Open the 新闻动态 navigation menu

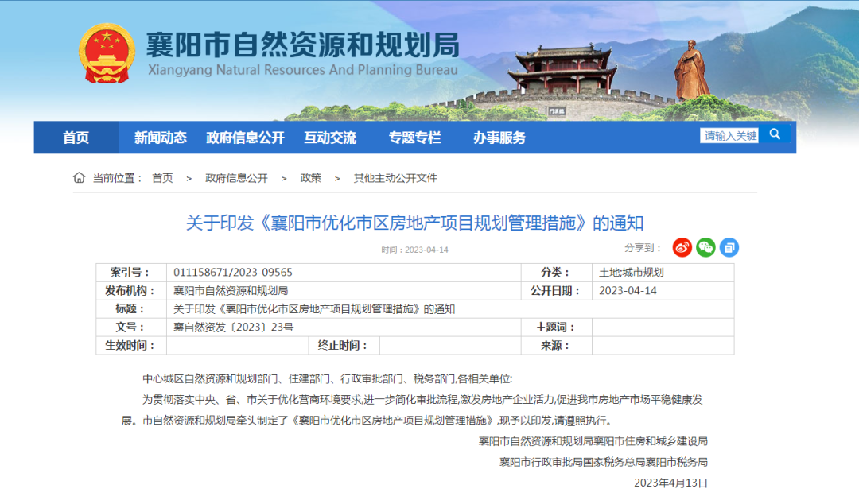(161, 138)
